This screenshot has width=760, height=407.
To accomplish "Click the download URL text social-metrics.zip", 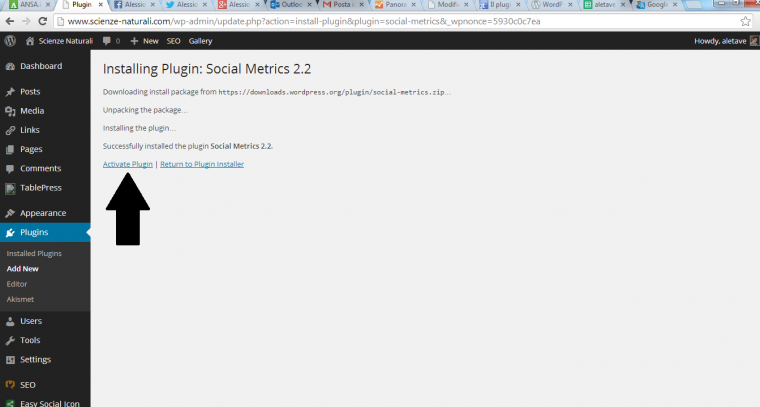I will pos(332,92).
